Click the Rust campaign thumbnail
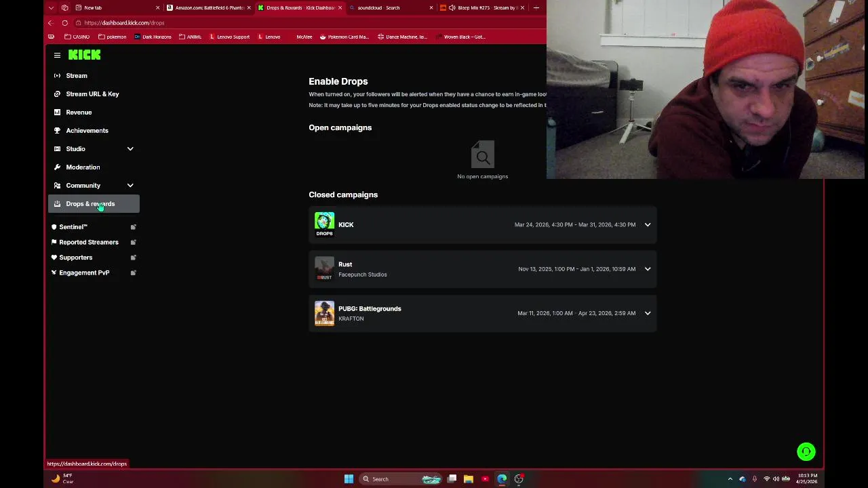The height and width of the screenshot is (488, 868). [x=324, y=269]
